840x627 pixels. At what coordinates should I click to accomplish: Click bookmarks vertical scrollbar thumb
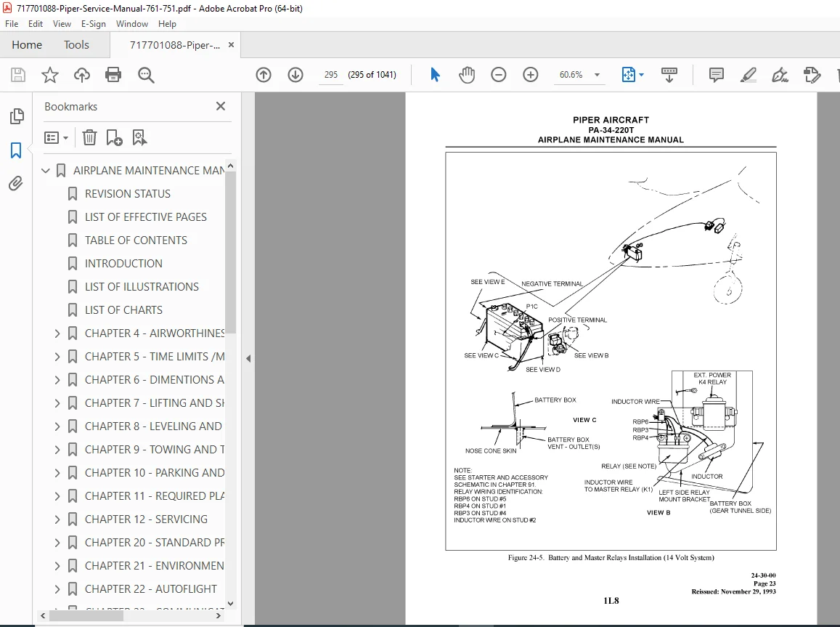230,252
